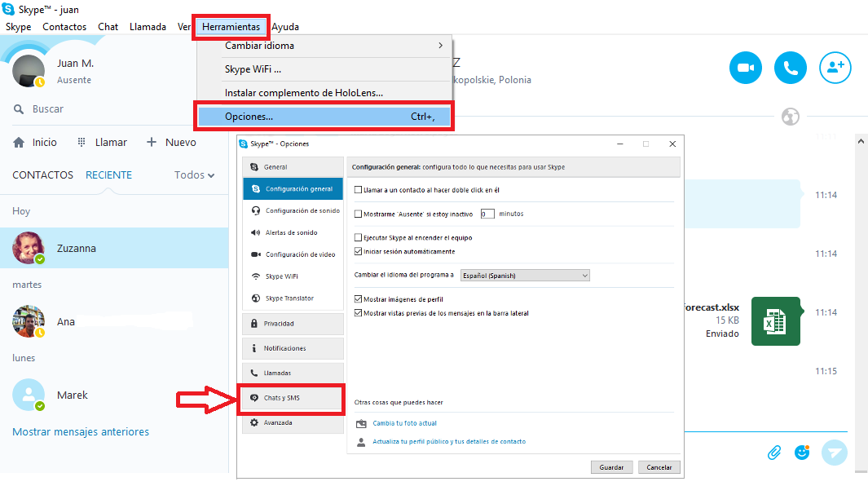Add people to conversation icon
This screenshot has width=868, height=486.
pos(835,68)
